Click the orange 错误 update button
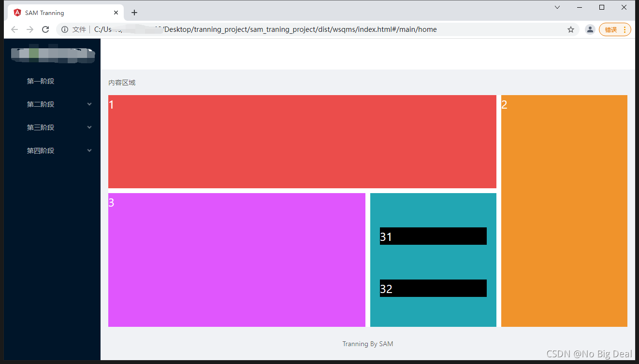Screen dimensions: 639x364 (615, 29)
